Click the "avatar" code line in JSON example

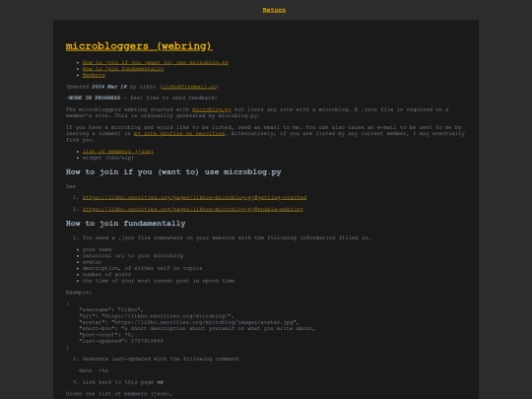tap(188, 322)
